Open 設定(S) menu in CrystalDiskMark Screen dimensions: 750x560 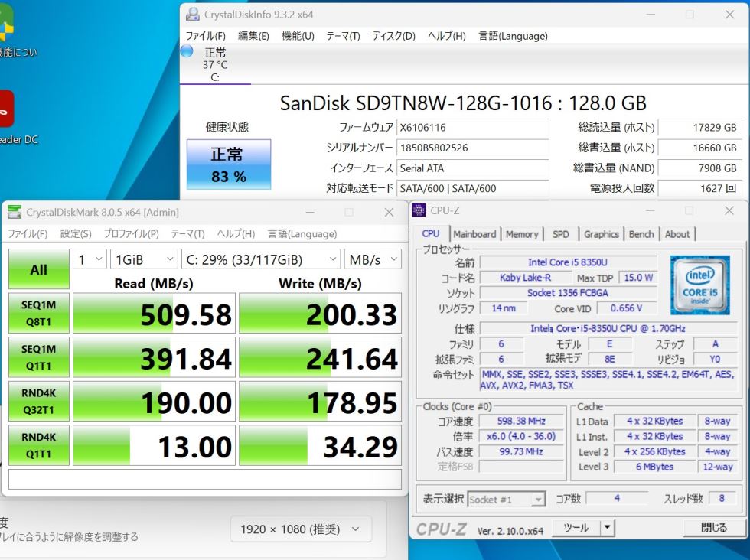pos(76,234)
